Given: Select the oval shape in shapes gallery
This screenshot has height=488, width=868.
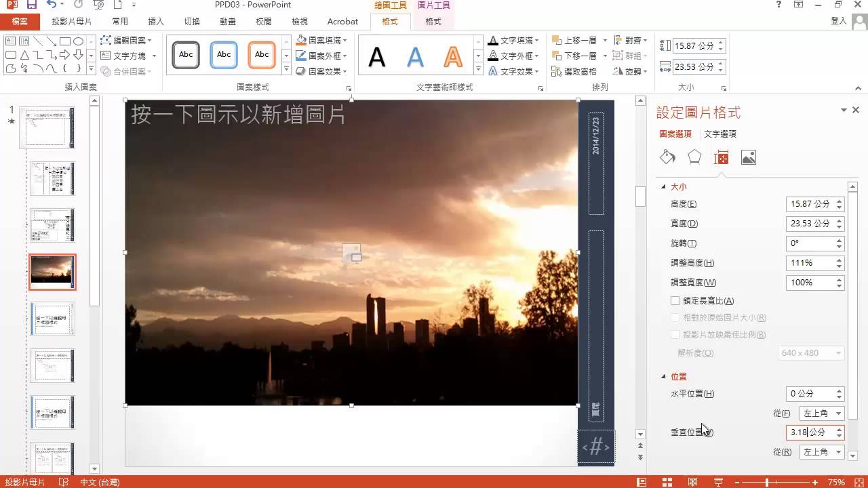Looking at the screenshot, I should [79, 41].
